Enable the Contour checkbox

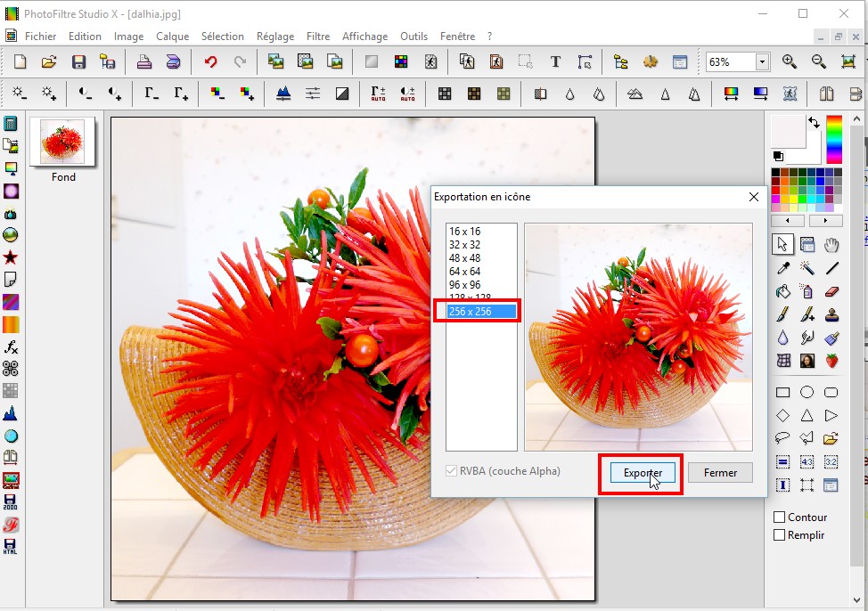tap(780, 517)
